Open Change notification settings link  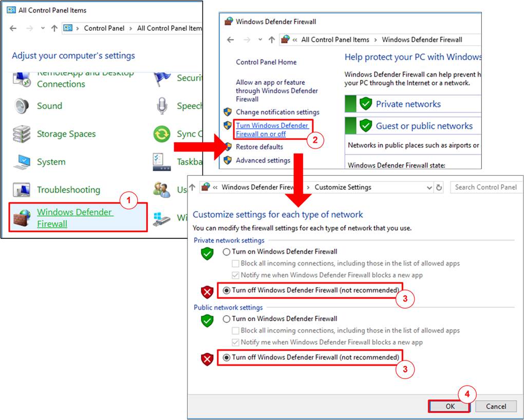278,112
